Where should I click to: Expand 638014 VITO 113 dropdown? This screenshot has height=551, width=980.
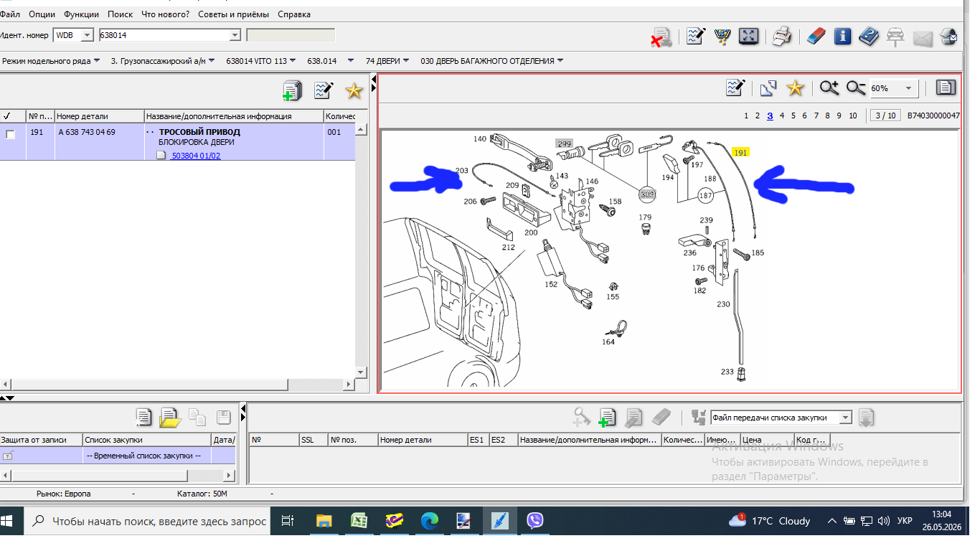tap(293, 61)
